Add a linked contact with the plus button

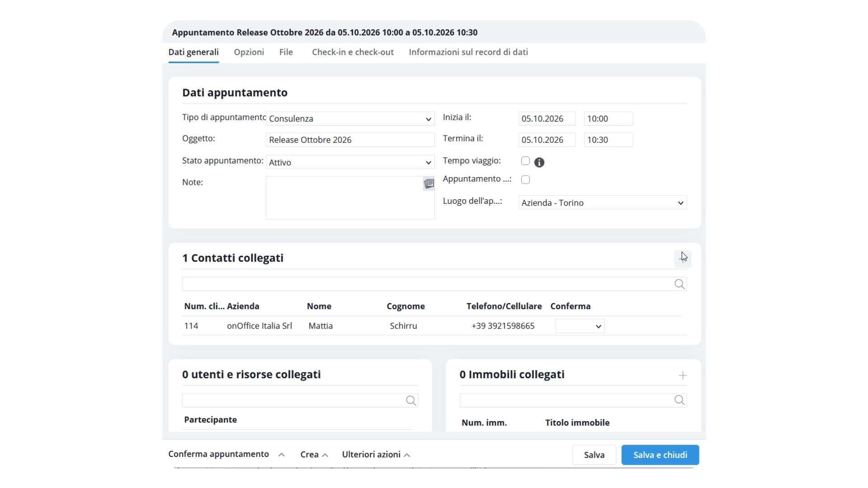click(683, 258)
